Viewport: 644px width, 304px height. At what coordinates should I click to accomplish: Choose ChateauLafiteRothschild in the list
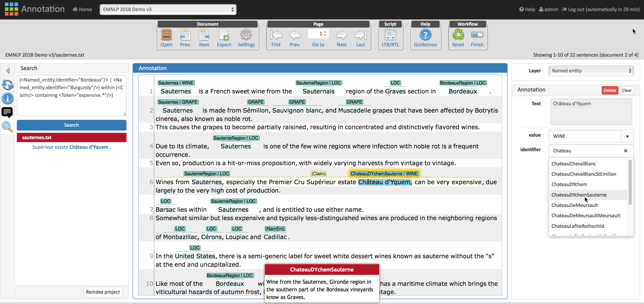588,226
